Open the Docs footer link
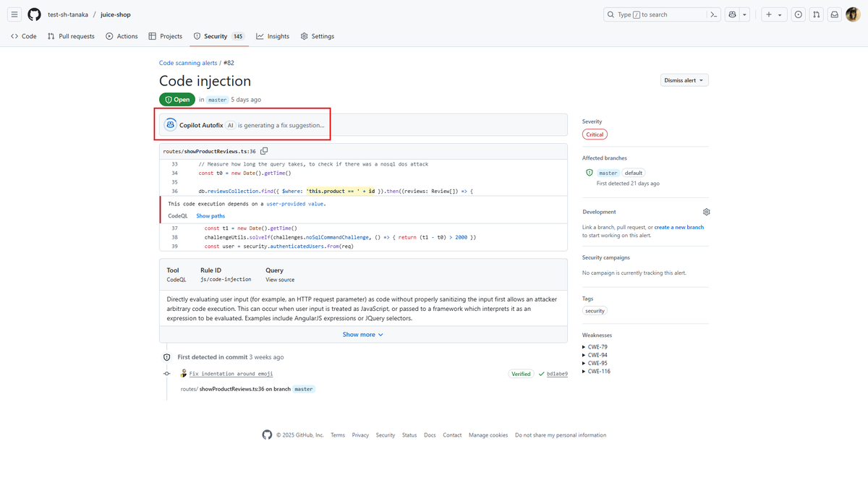The width and height of the screenshot is (868, 488). click(430, 435)
